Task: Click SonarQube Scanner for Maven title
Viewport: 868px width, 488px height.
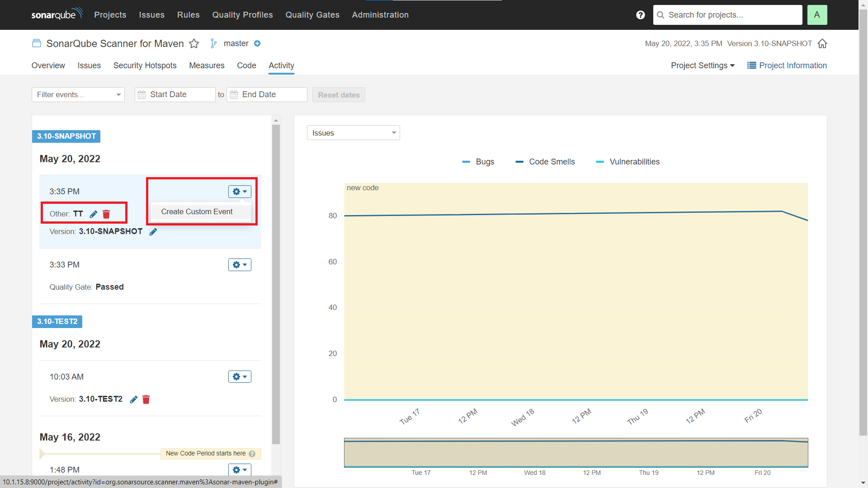Action: (x=115, y=43)
